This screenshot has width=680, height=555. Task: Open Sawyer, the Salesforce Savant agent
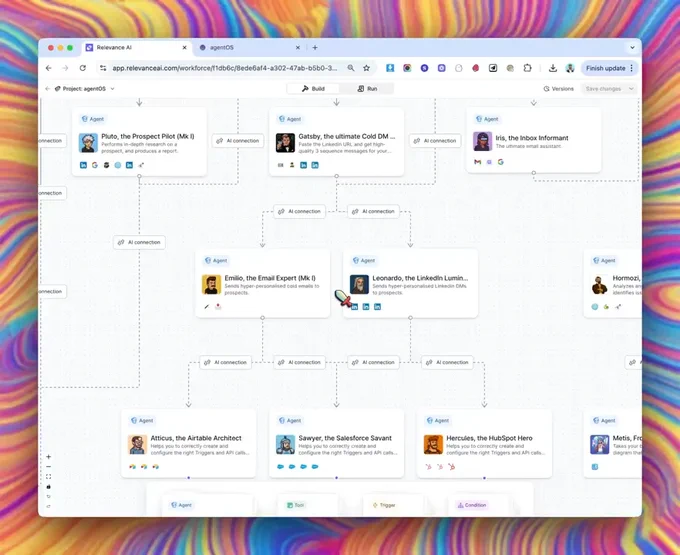pos(337,444)
